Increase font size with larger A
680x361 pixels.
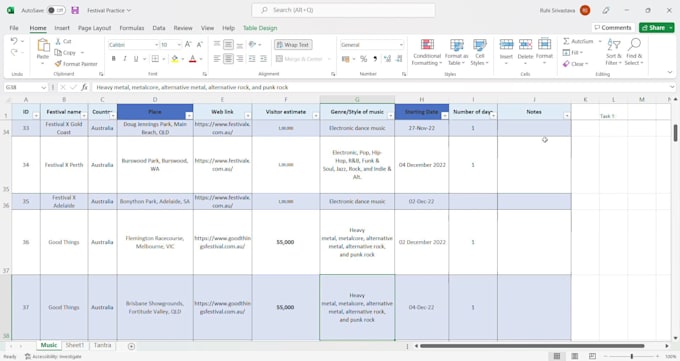tap(188, 45)
